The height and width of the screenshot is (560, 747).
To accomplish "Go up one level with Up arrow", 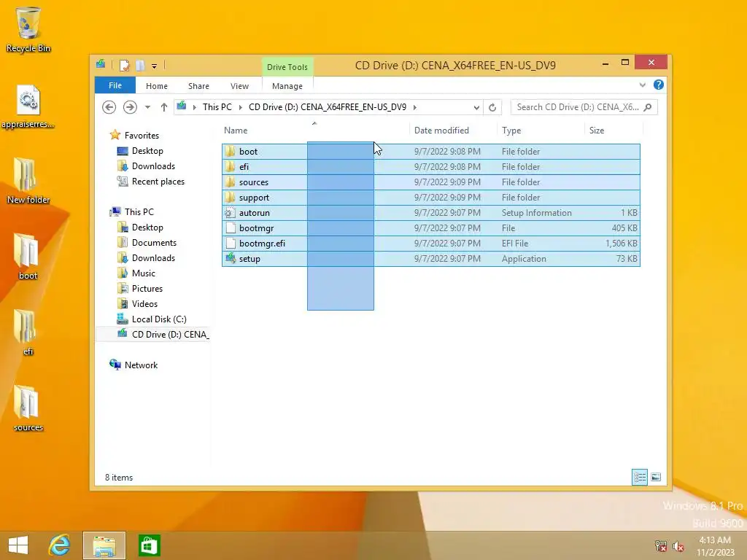I will (164, 107).
